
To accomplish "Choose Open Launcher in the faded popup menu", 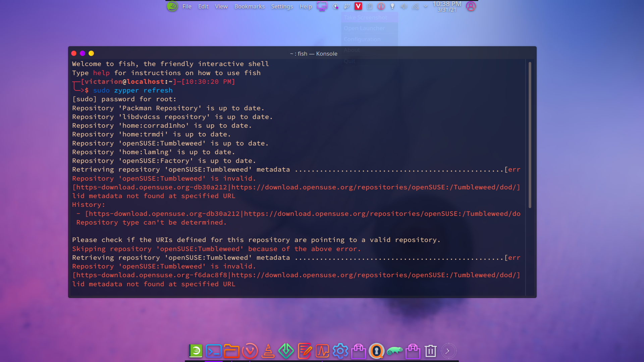I will click(x=370, y=28).
